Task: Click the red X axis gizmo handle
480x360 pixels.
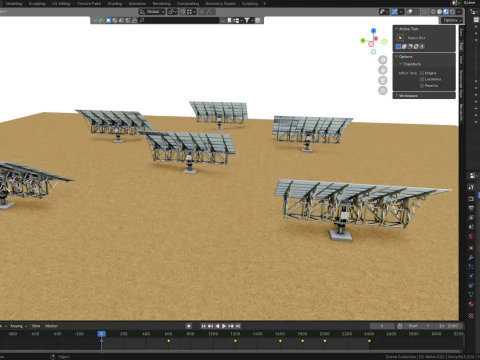Action: tap(376, 39)
